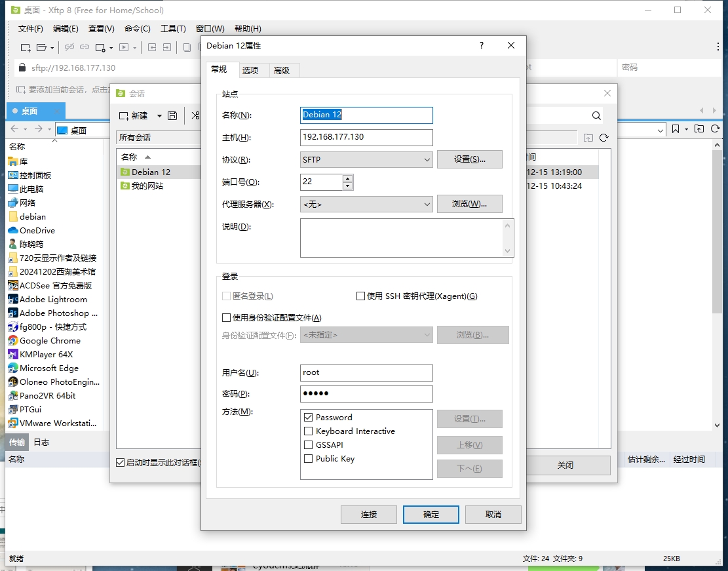The height and width of the screenshot is (571, 728).
Task: Click the new session icon in main toolbar
Action: (26, 47)
